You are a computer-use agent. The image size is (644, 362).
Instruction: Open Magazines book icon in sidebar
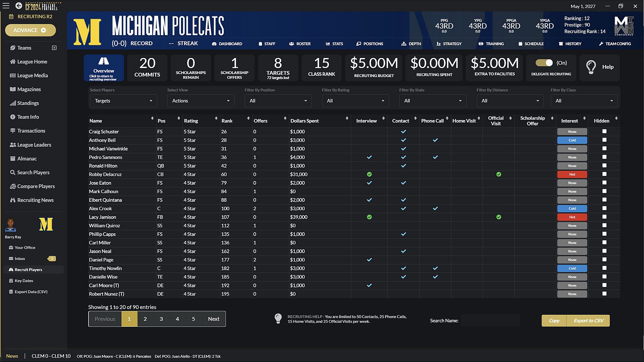click(13, 89)
